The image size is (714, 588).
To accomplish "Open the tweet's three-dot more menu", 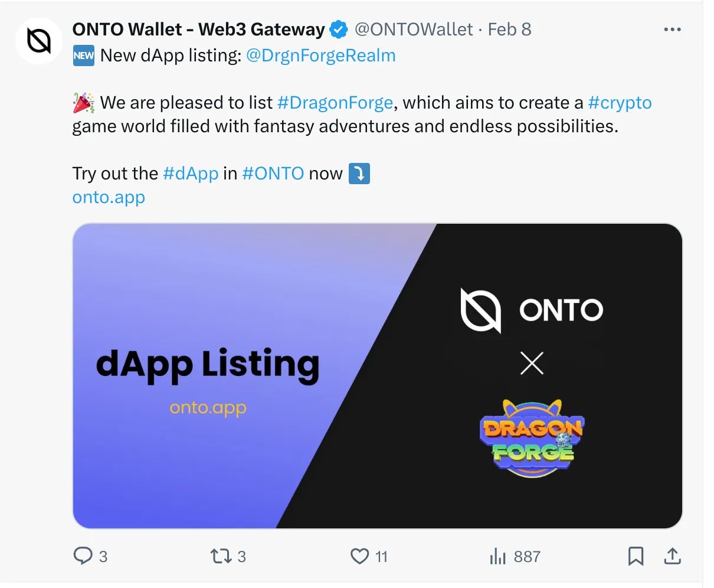I will 672,30.
